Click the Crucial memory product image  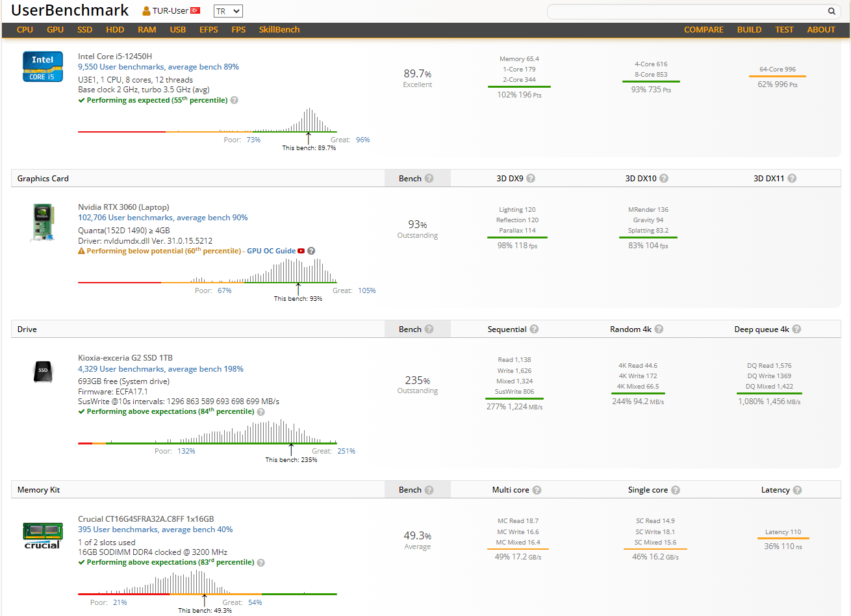[43, 535]
